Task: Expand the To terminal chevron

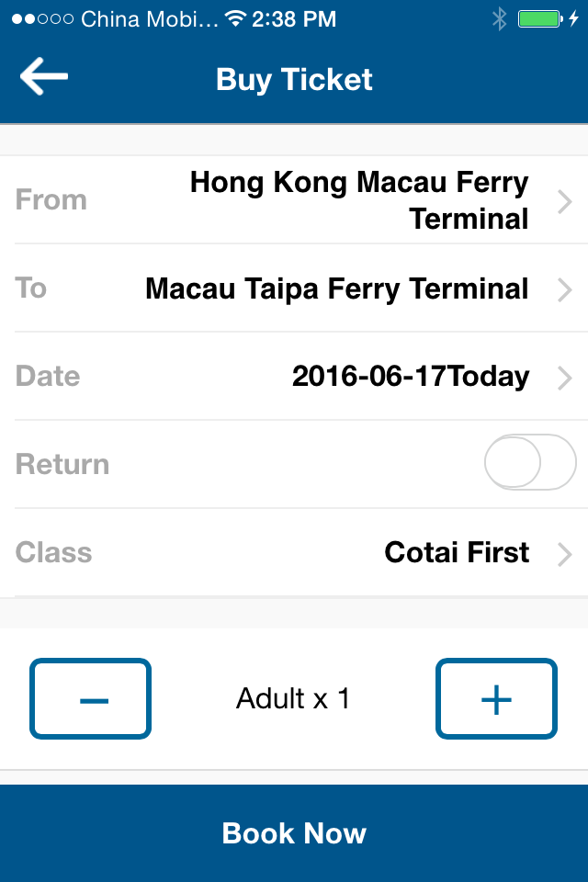Action: tap(565, 289)
